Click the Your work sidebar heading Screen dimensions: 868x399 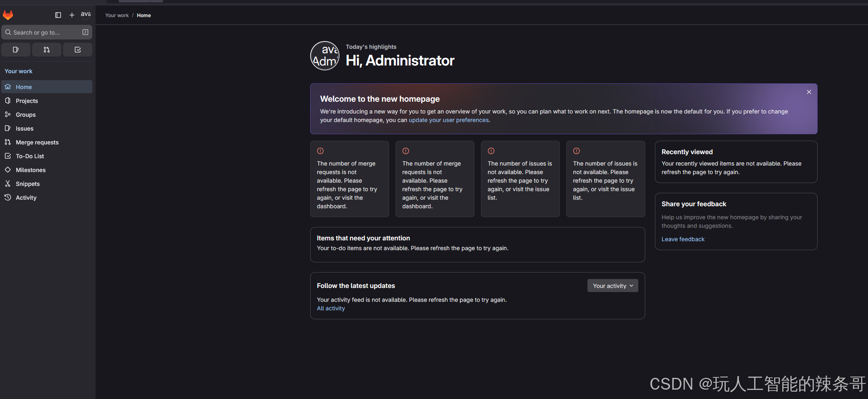(x=18, y=71)
